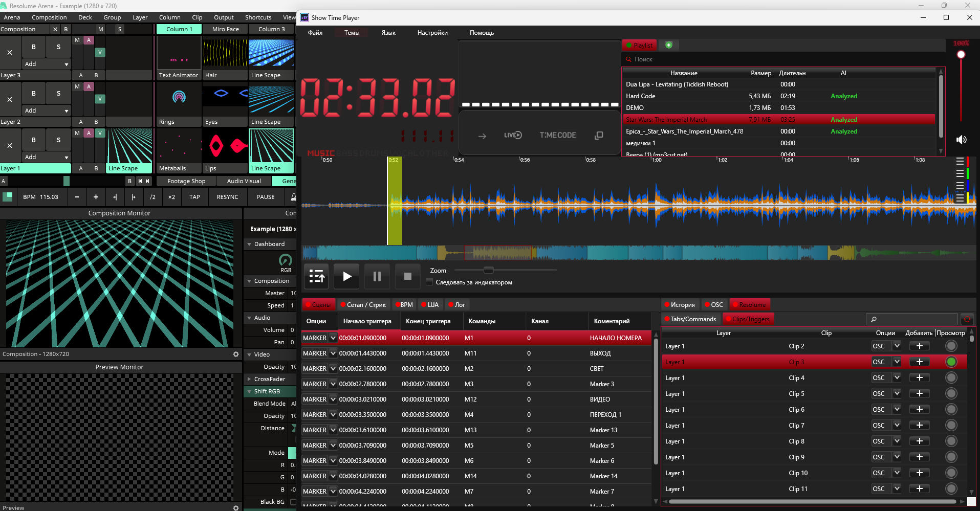Toggle Bypass B on Layer 3
Image resolution: width=980 pixels, height=511 pixels.
tap(34, 47)
